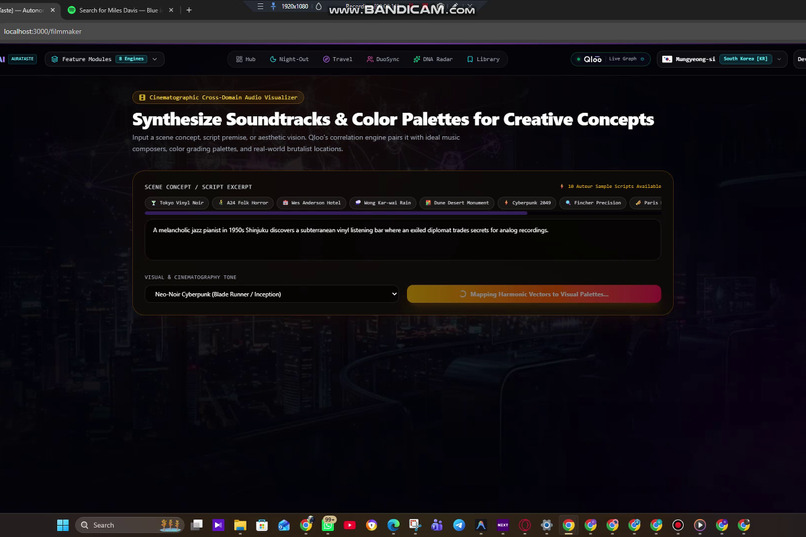Open the purple Visual Studio taskbar icon
The height and width of the screenshot is (537, 806).
click(x=218, y=525)
